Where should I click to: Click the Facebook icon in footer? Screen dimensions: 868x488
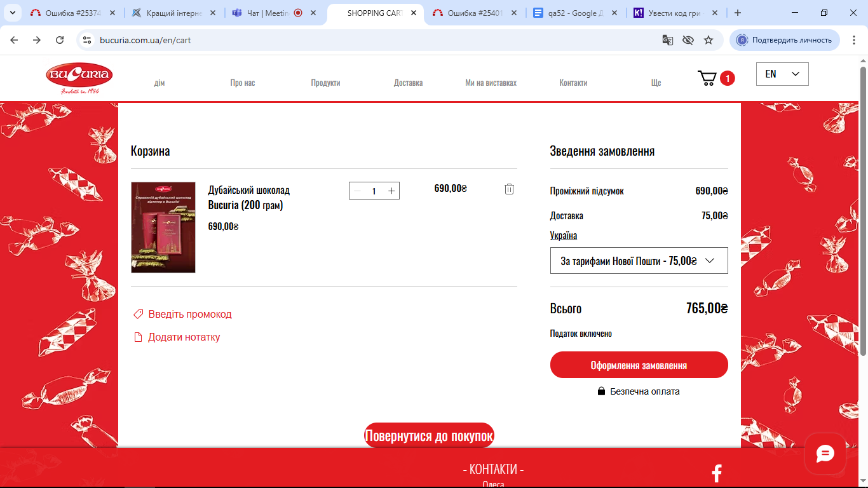click(x=717, y=473)
